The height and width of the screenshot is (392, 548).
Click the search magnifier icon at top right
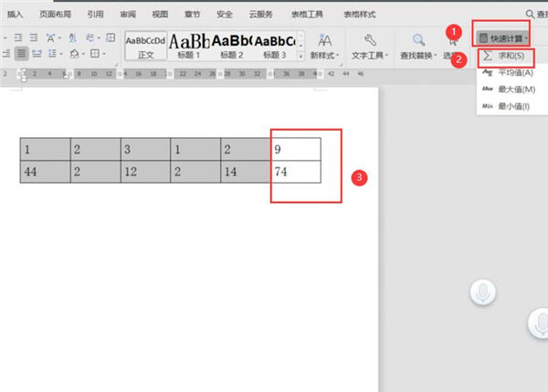[530, 15]
